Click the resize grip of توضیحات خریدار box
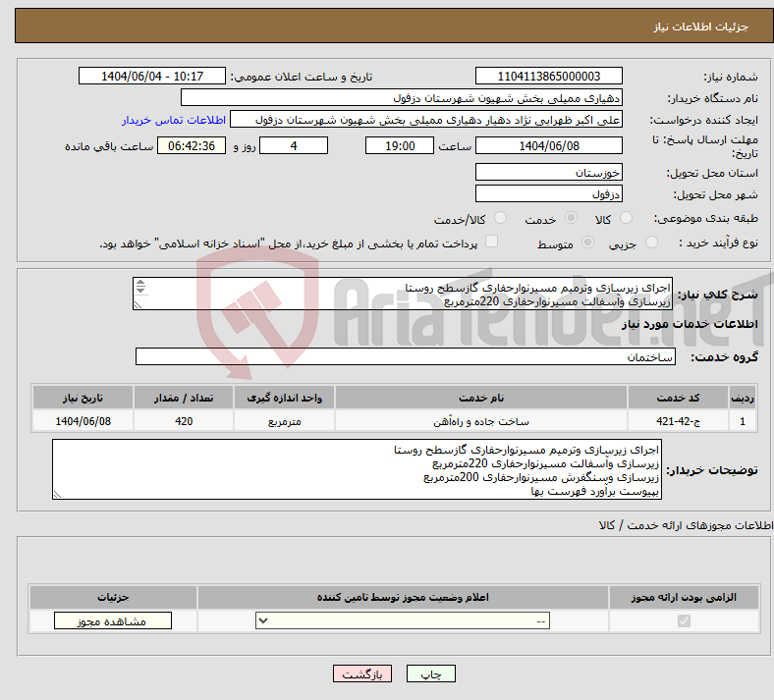Viewport: 774px width, 700px height. click(x=57, y=495)
